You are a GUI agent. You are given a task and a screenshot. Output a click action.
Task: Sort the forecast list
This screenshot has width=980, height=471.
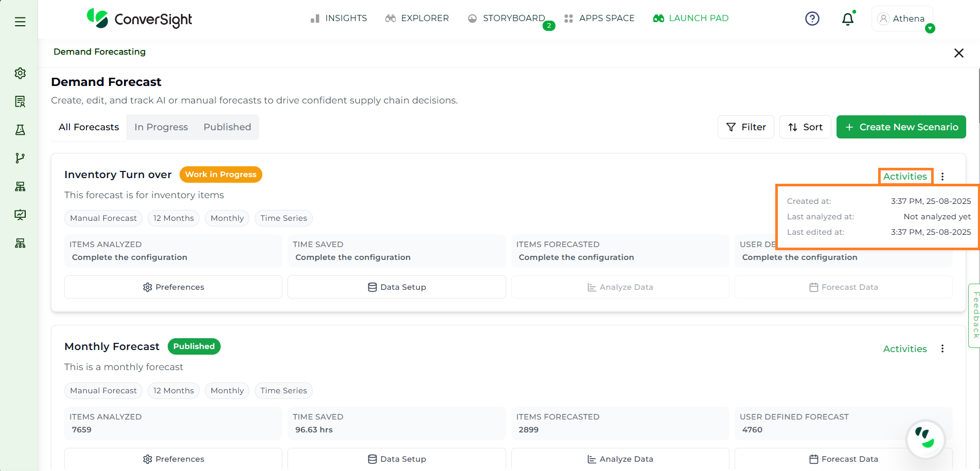coord(805,127)
